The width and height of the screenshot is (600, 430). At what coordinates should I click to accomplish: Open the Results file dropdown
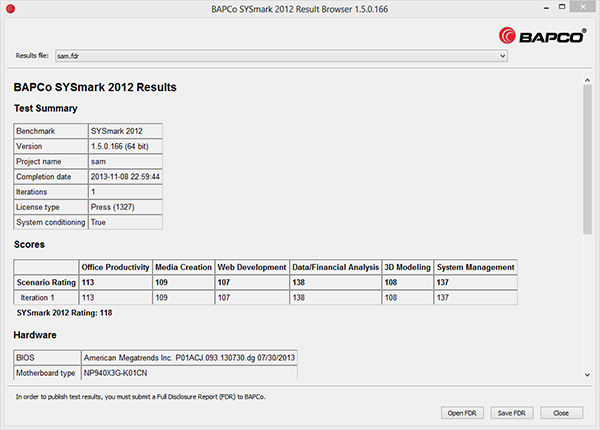(x=281, y=56)
